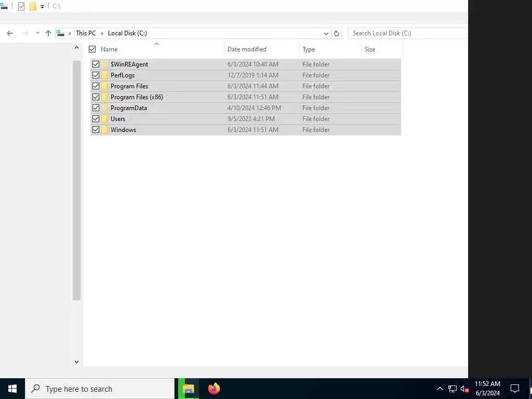Uncheck the PerfLogs checkbox
The height and width of the screenshot is (399, 532).
pos(96,75)
